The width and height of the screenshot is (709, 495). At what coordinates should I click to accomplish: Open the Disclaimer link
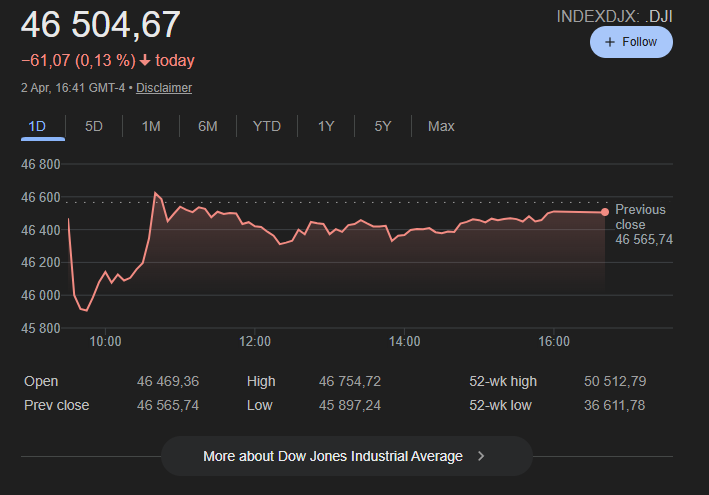[164, 88]
